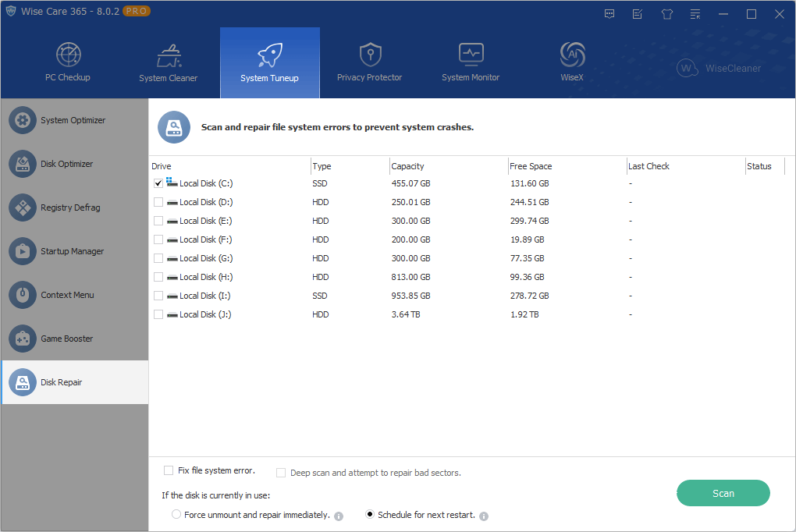Click the Registry Defrag sidebar icon
Screen dimensions: 796x532
(x=23, y=207)
